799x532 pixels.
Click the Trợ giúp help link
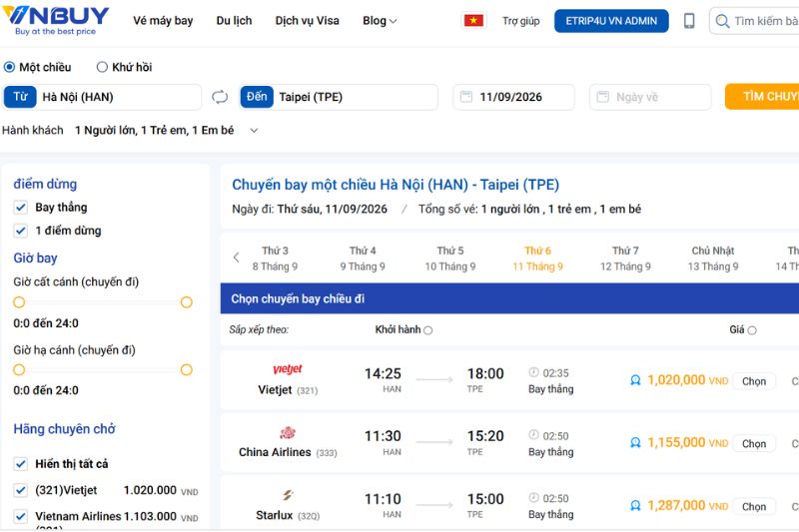(x=520, y=21)
